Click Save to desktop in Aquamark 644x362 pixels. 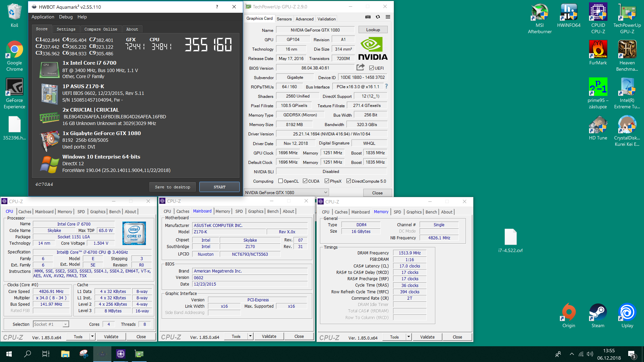(172, 187)
